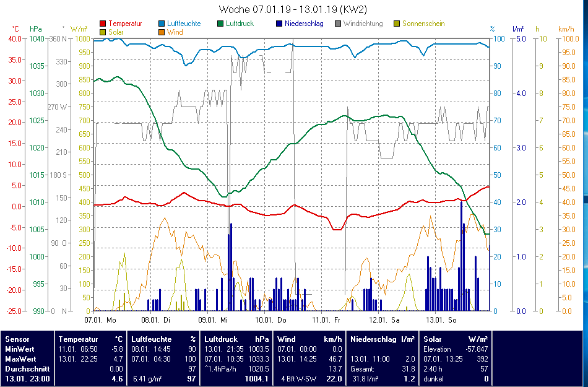Select the 'Wind' legend label
Viewport: 588px width, 387px height.
pyautogui.click(x=175, y=32)
